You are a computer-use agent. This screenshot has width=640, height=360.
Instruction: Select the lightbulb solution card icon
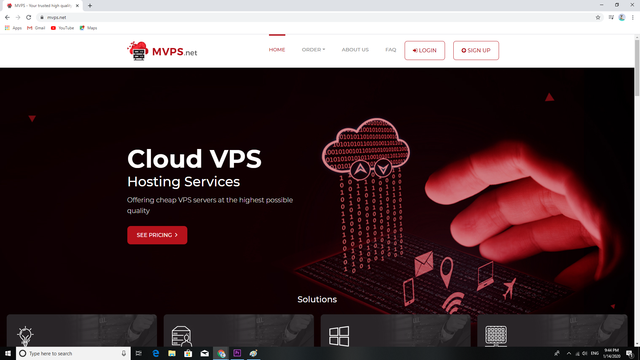coord(25,336)
